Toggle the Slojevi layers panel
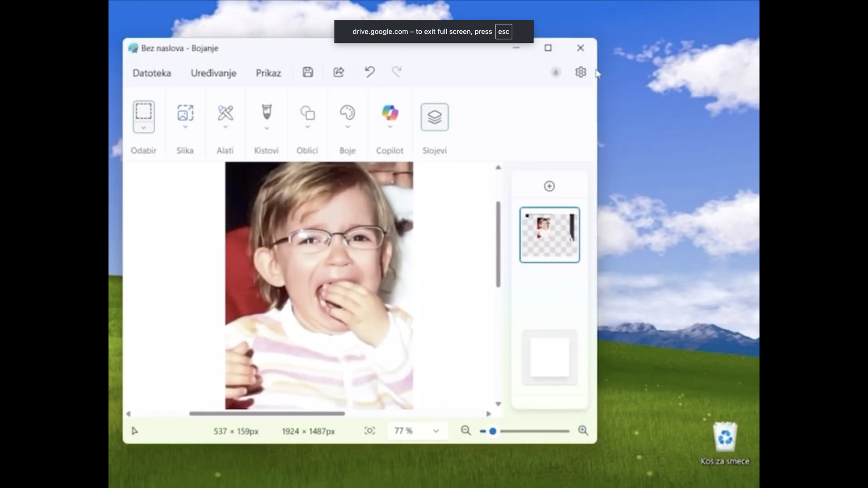The image size is (868, 488). (434, 117)
